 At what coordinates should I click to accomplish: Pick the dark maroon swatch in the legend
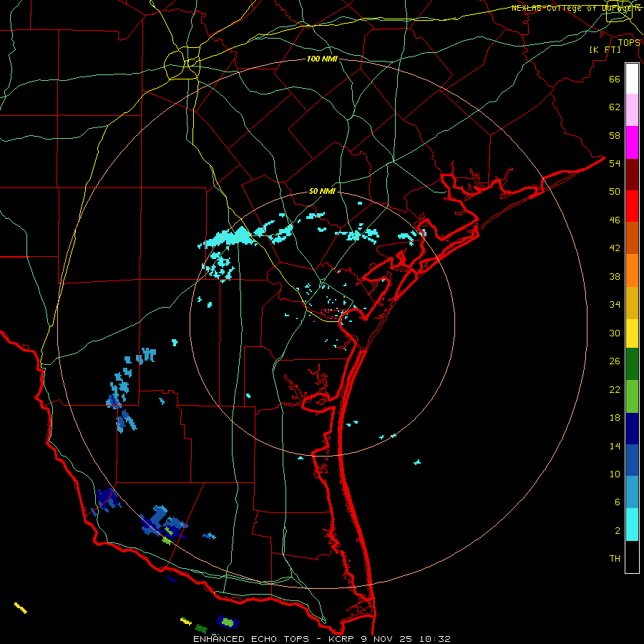[632, 174]
